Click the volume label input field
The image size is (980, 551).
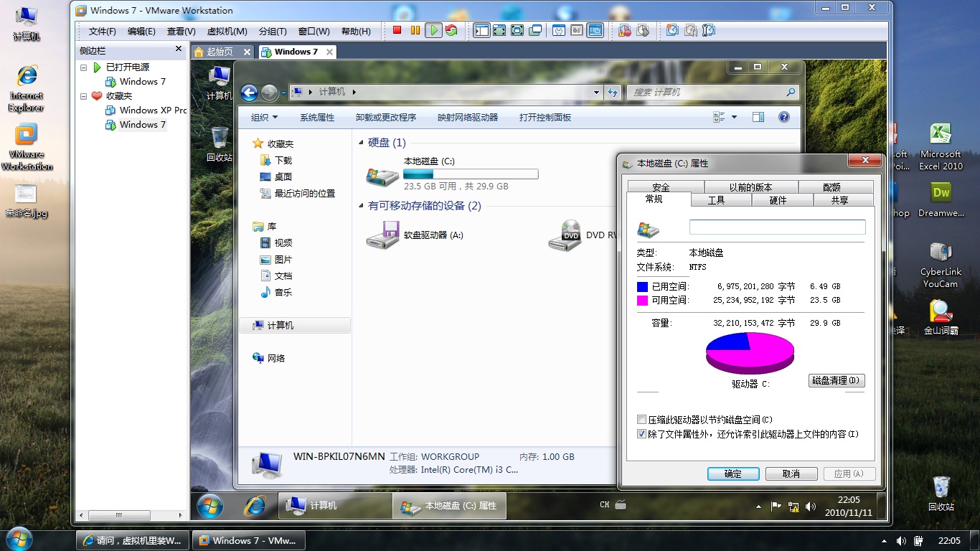[x=777, y=226]
